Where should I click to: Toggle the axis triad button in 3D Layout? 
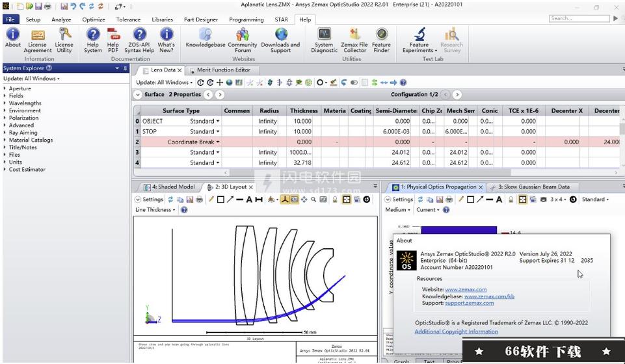285,200
